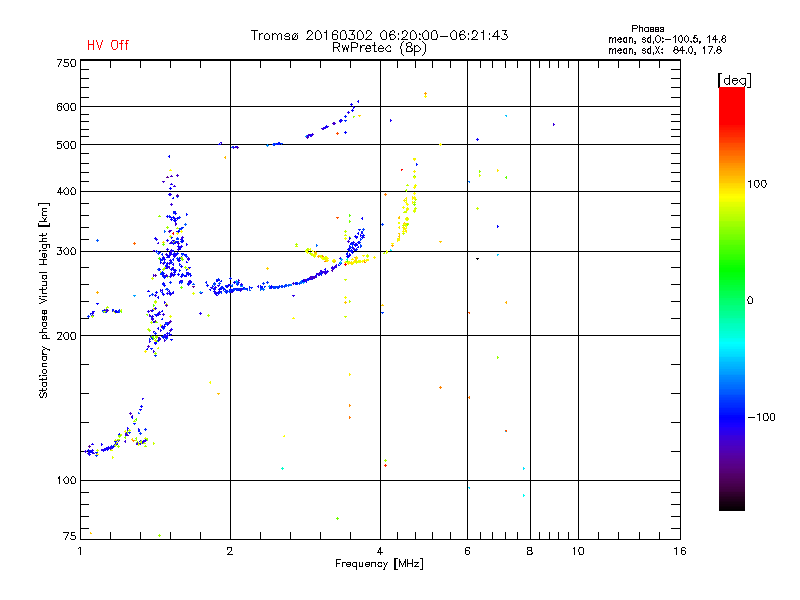800x600 pixels.
Task: Click the '750' y-axis tick label
Action: pos(66,63)
